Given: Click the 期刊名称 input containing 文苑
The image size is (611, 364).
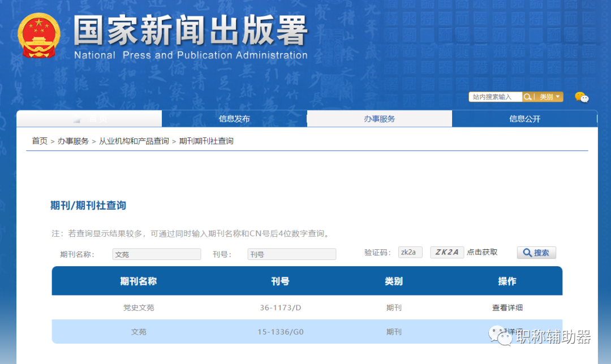Looking at the screenshot, I should coord(156,254).
